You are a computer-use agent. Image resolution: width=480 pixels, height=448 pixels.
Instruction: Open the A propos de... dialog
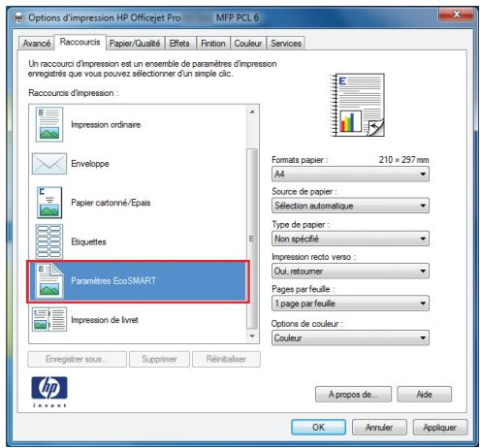coord(353,395)
